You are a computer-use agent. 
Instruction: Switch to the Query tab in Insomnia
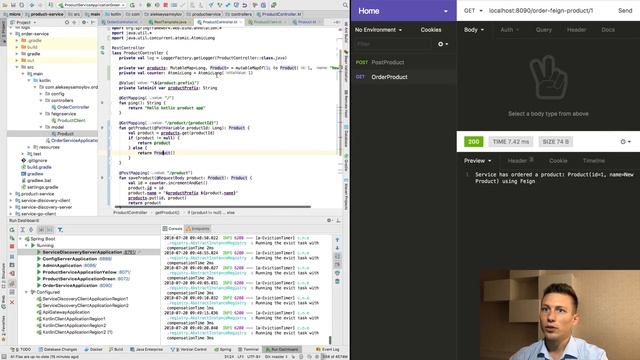click(544, 30)
